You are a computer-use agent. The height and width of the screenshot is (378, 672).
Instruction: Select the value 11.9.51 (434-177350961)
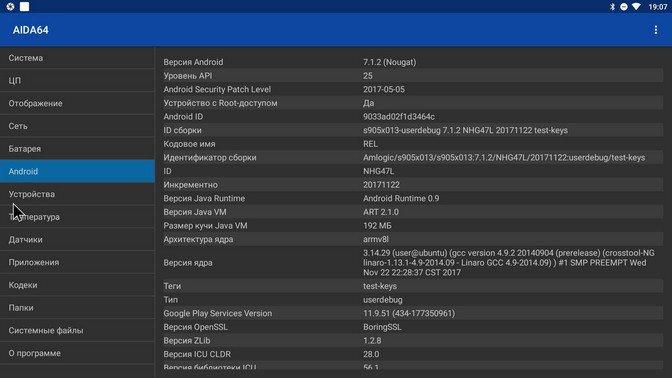pyautogui.click(x=409, y=313)
